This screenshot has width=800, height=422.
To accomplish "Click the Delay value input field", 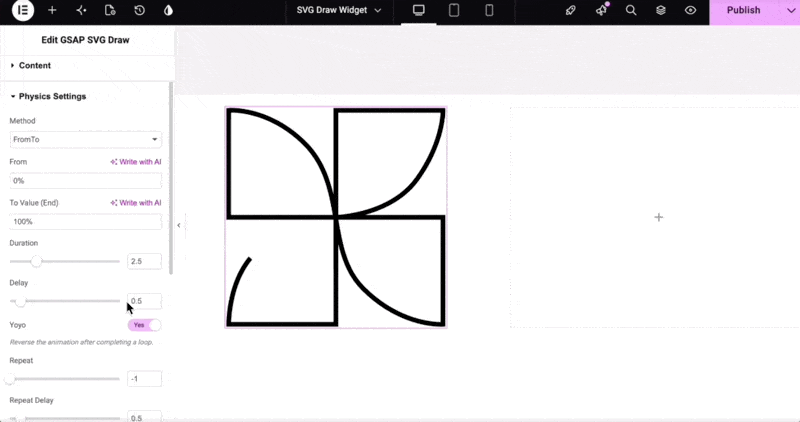I will 144,301.
